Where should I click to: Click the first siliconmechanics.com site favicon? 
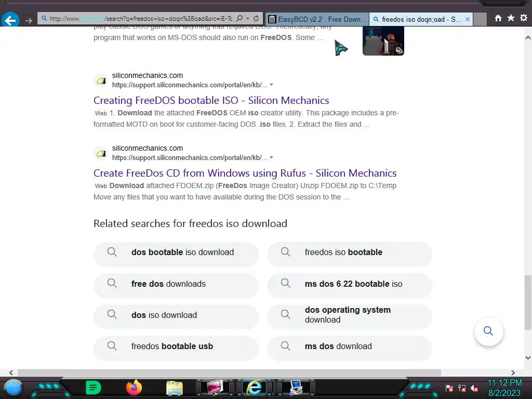101,81
